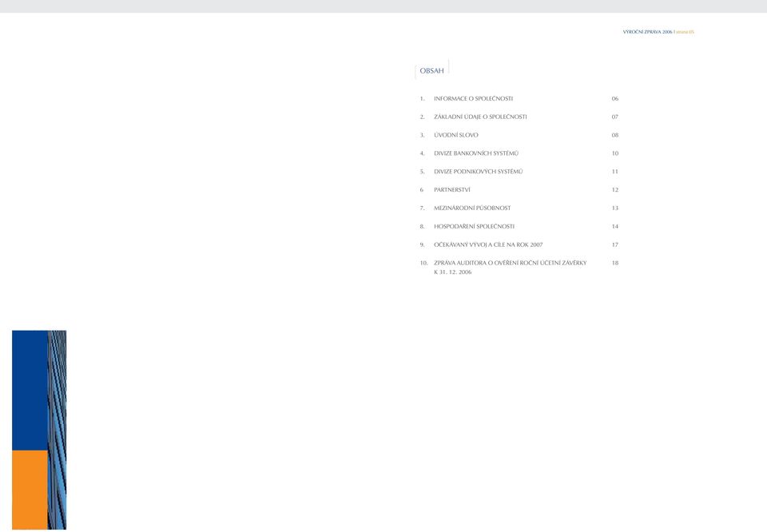Open contents entry 'PARTNERSTVÍ'

452,190
